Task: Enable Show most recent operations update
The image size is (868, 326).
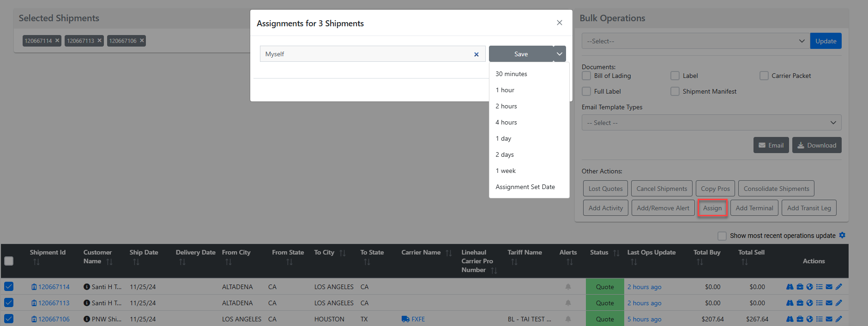Action: point(722,236)
